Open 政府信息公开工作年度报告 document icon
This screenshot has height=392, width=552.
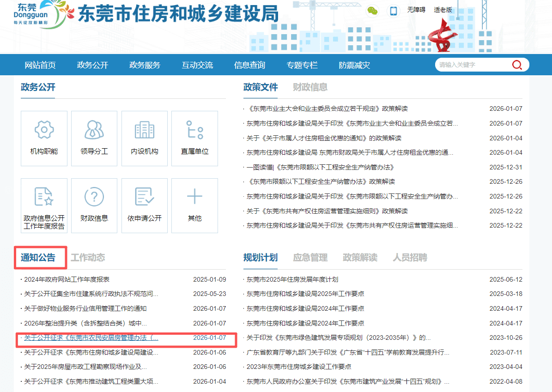[44, 197]
